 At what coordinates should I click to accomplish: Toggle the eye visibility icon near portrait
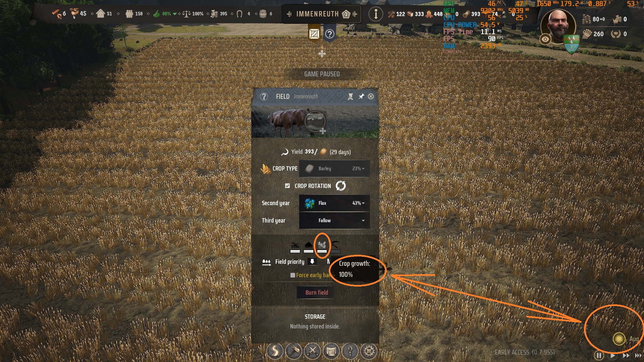[x=545, y=40]
